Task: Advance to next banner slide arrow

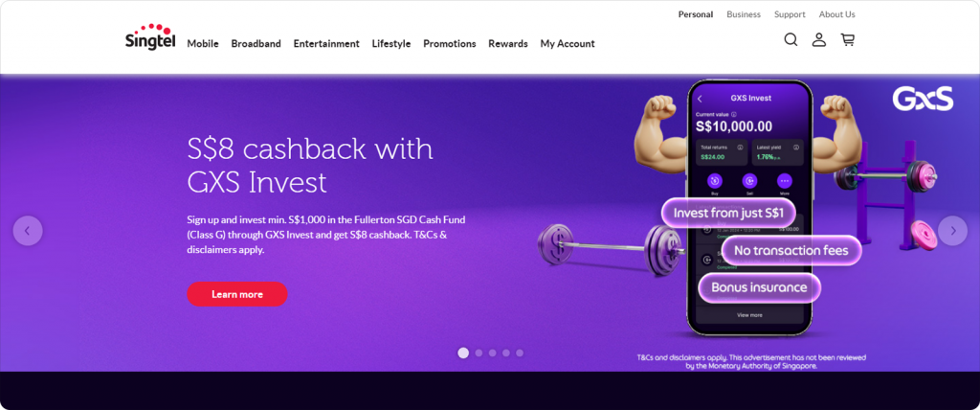Action: (x=952, y=230)
